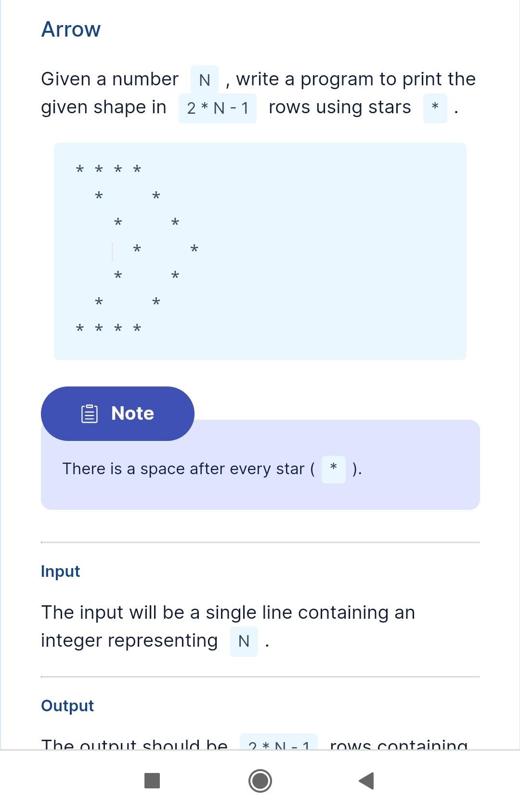Collapse the Note explanation panel
Image resolution: width=520 pixels, height=812 pixels.
[x=260, y=465]
